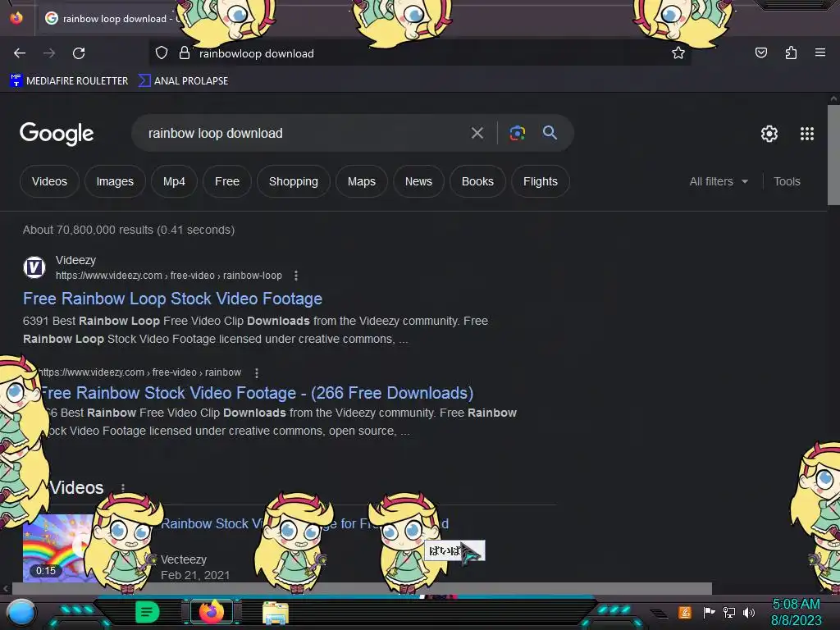
Task: Select the Shopping filter tab
Action: tap(293, 181)
